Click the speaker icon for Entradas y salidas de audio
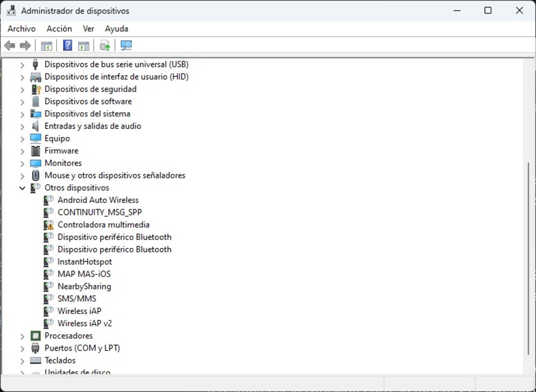 click(x=35, y=126)
